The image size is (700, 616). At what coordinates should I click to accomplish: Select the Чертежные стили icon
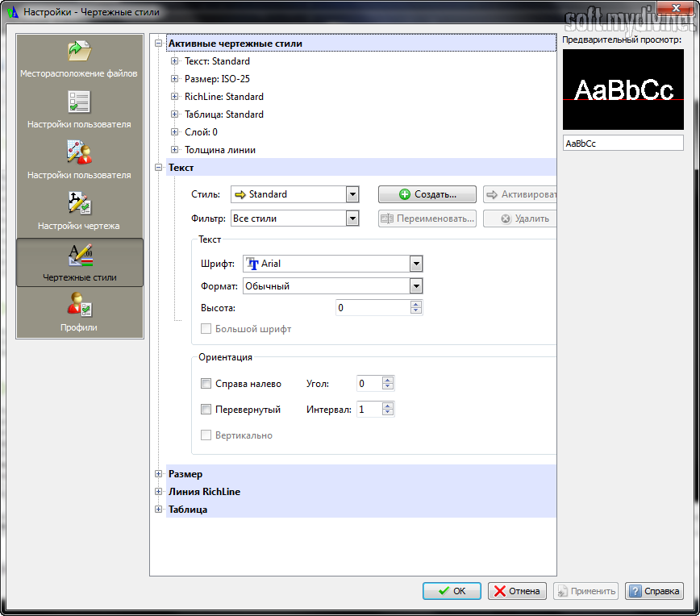click(x=80, y=256)
